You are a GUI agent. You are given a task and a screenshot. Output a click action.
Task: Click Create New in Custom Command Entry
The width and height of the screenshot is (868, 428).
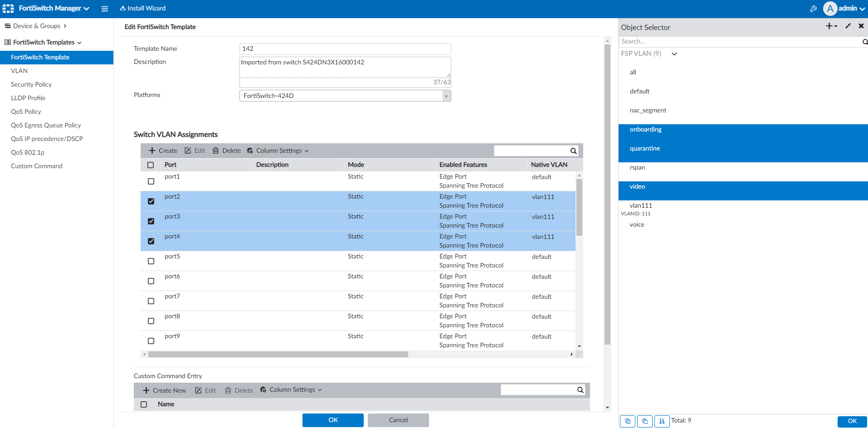pos(165,390)
